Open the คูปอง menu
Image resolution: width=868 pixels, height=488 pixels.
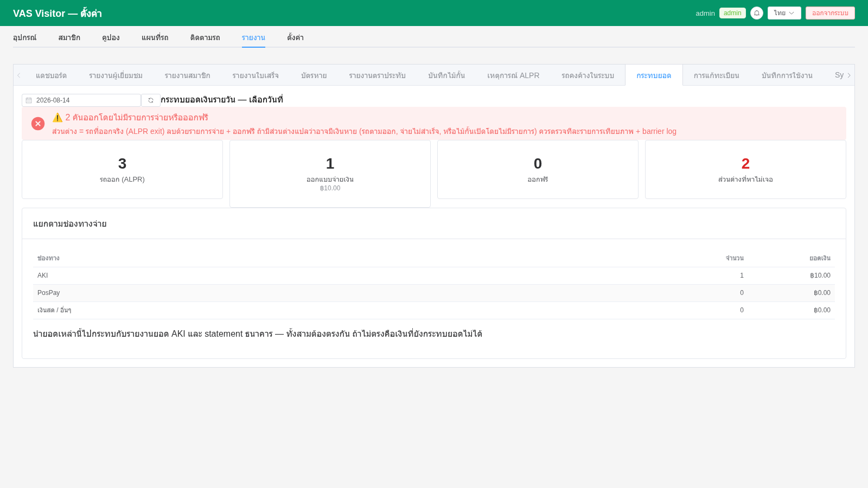(111, 37)
